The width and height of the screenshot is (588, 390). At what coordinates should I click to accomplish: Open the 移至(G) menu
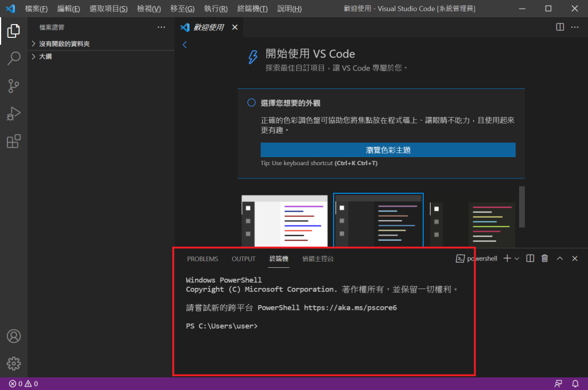[x=183, y=9]
